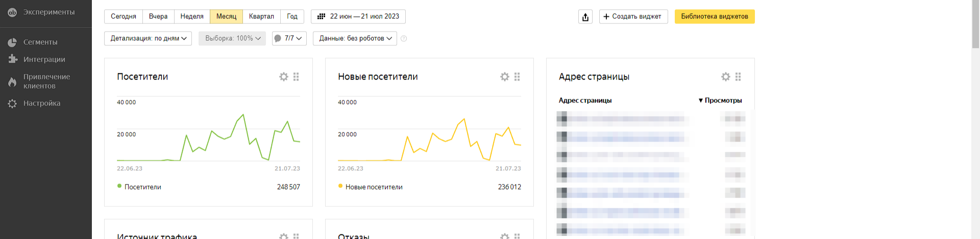Click drag handle of Посетители widget

[296, 77]
